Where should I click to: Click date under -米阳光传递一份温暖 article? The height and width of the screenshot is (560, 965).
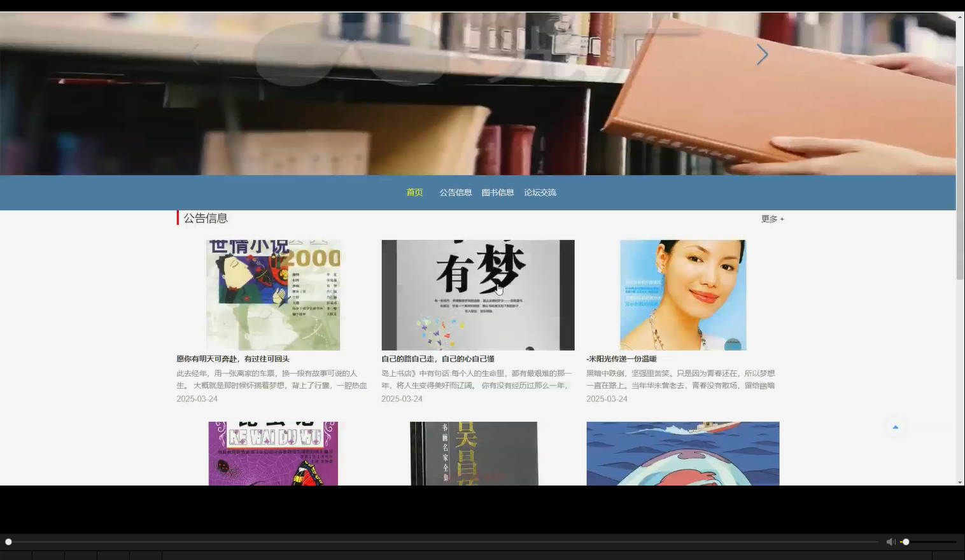[607, 399]
